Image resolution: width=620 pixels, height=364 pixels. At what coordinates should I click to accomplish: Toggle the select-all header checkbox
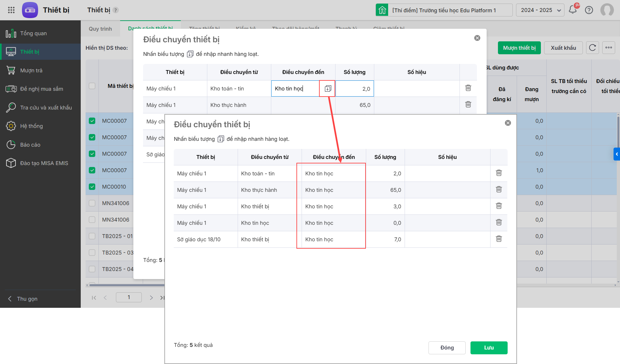pyautogui.click(x=92, y=86)
